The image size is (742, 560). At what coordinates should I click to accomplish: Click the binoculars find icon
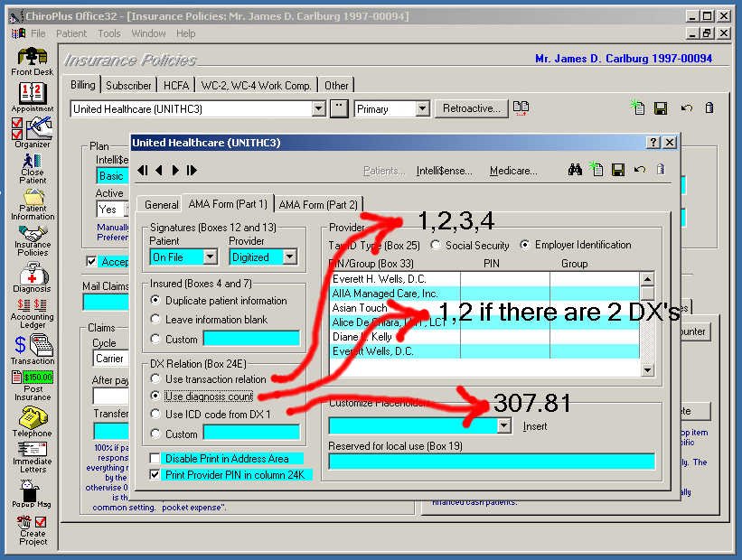click(575, 169)
